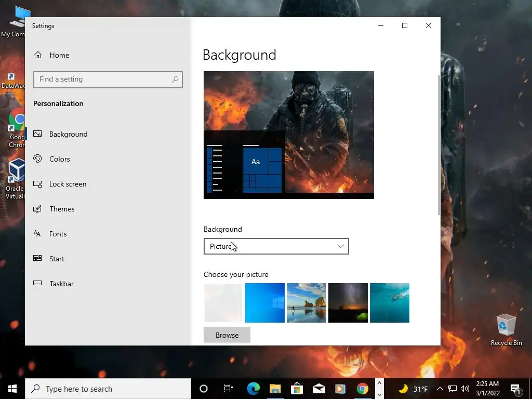Open the Fonts settings page

click(108, 234)
